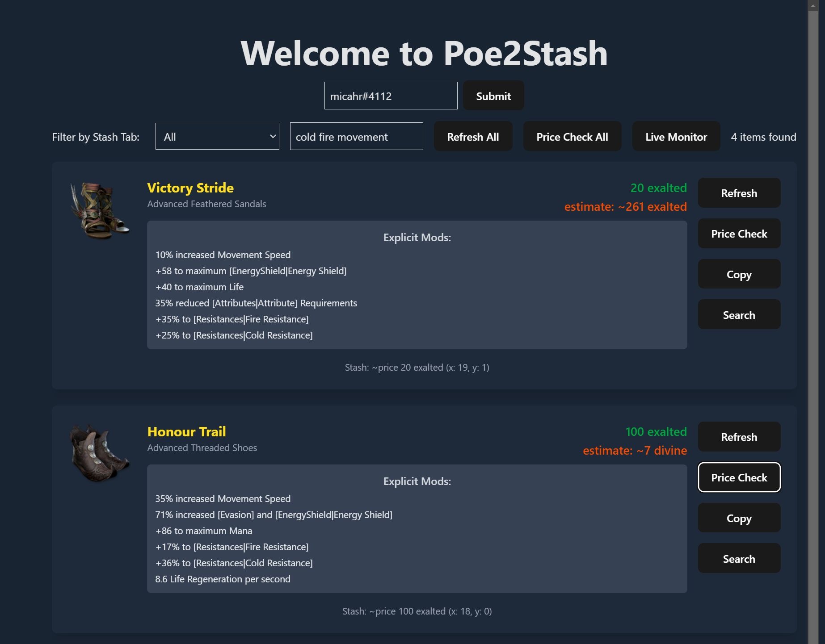
Task: Search for the Victory Stride item
Action: coord(739,315)
